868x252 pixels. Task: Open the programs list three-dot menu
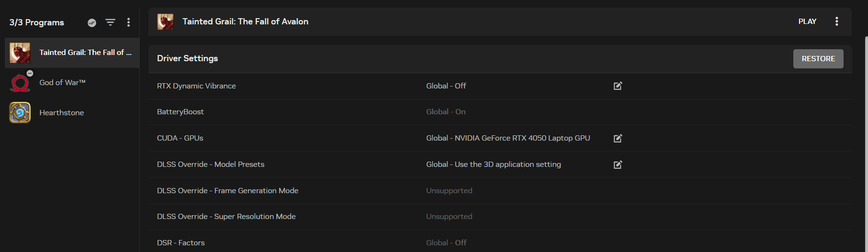[128, 22]
